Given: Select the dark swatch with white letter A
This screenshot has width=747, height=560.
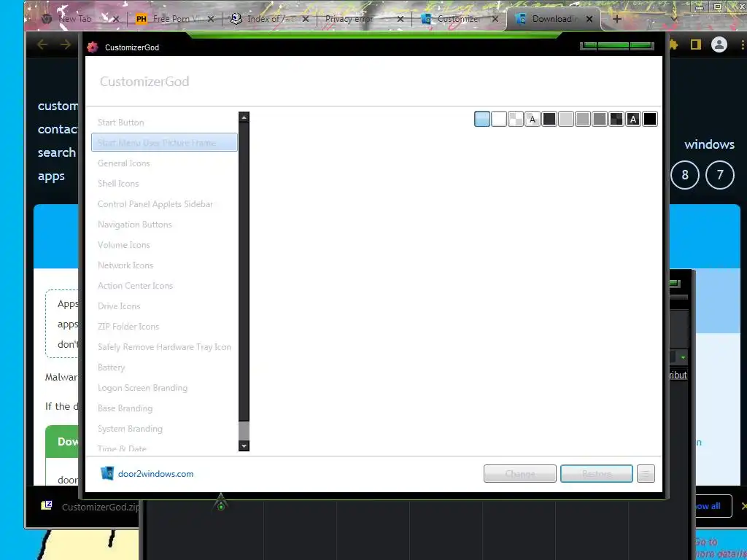Looking at the screenshot, I should click(632, 119).
